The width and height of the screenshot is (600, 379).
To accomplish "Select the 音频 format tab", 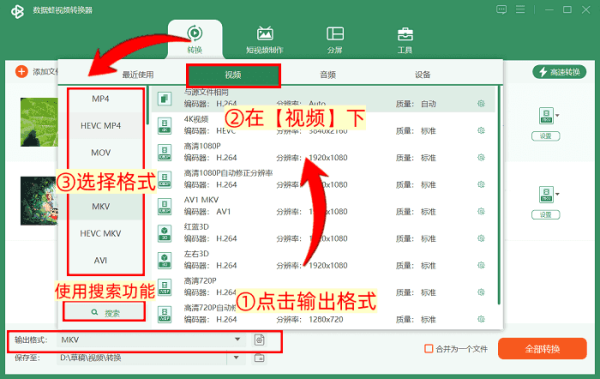I will pos(328,75).
